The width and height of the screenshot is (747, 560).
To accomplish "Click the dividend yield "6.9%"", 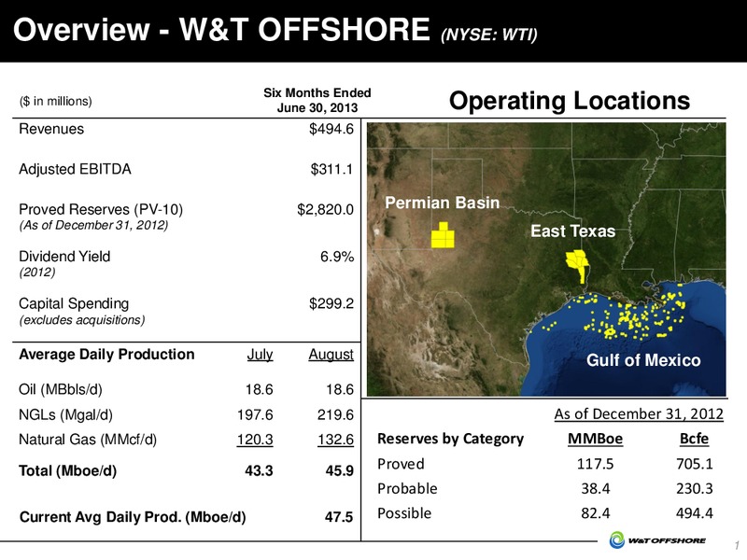I will 337,257.
